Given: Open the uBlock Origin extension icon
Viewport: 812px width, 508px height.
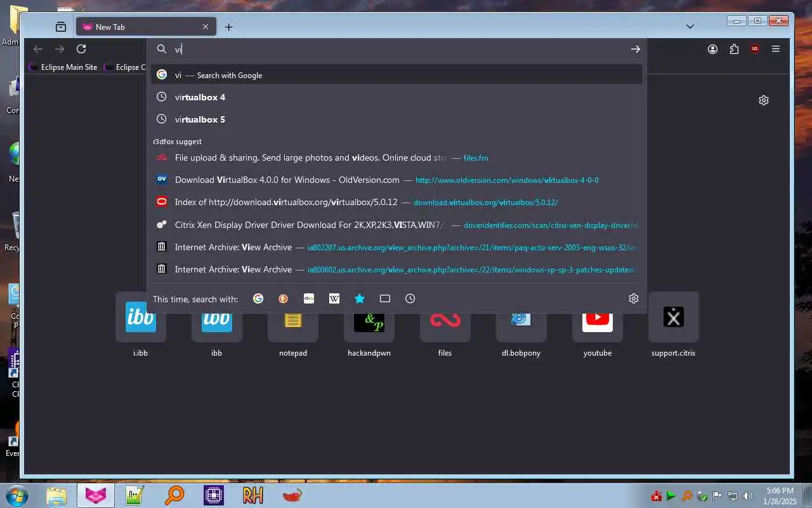Looking at the screenshot, I should coord(755,49).
